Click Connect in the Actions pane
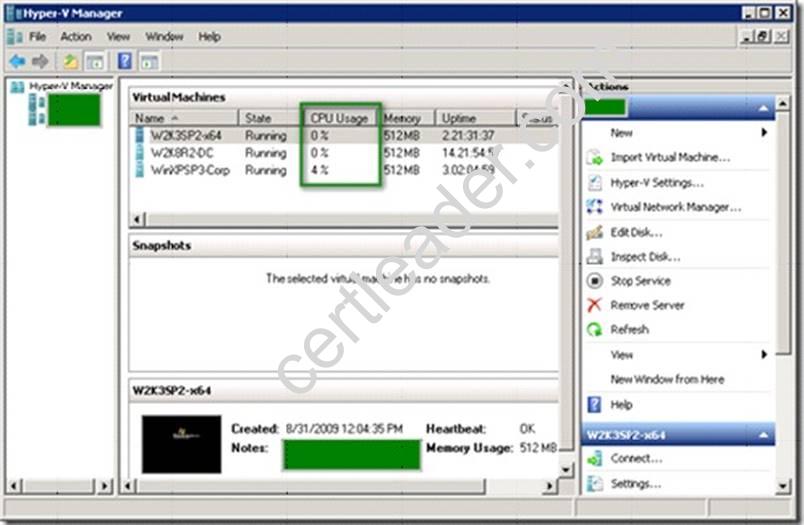The image size is (804, 525). tap(636, 458)
